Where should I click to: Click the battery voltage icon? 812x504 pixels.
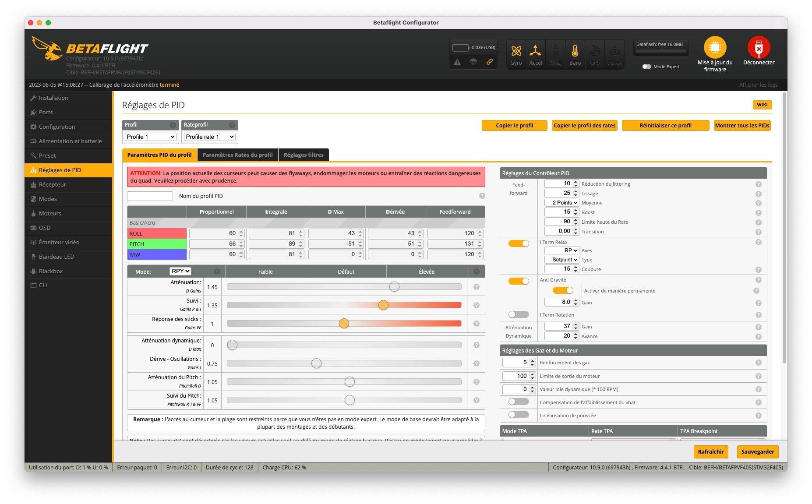pyautogui.click(x=461, y=47)
